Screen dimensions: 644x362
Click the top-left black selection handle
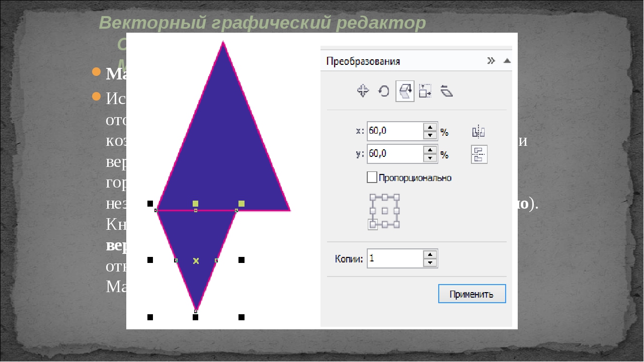[x=150, y=204]
